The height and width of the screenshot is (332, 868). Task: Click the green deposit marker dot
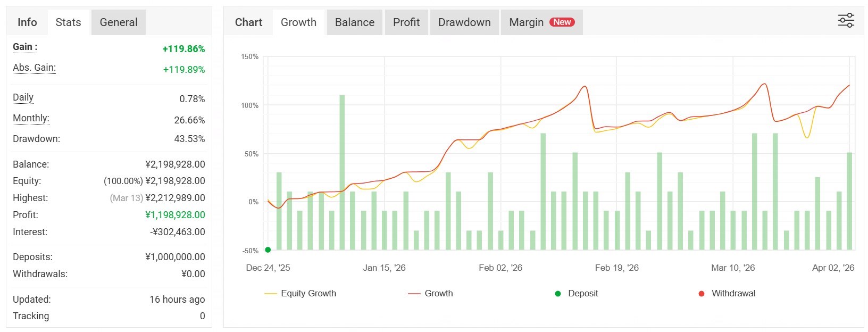[268, 250]
